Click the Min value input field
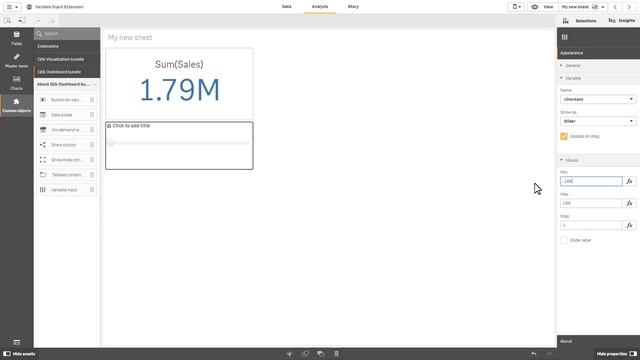Viewport: 640px width, 360px height. 591,181
